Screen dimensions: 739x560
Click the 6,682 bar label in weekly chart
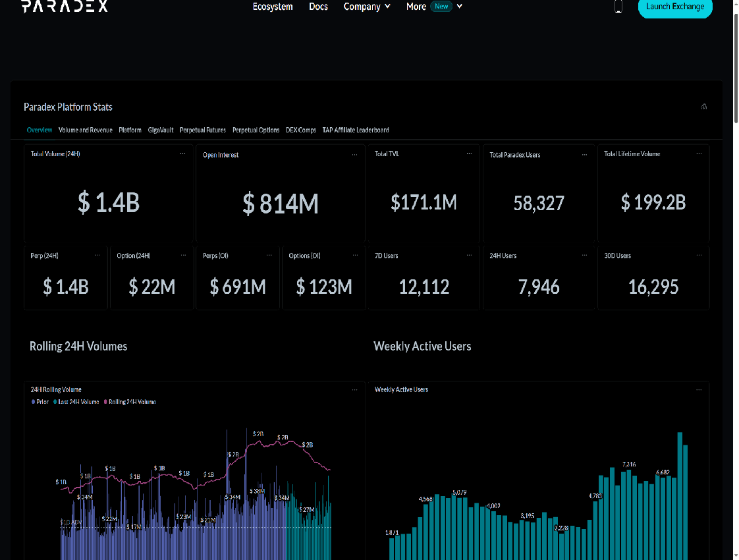point(663,472)
